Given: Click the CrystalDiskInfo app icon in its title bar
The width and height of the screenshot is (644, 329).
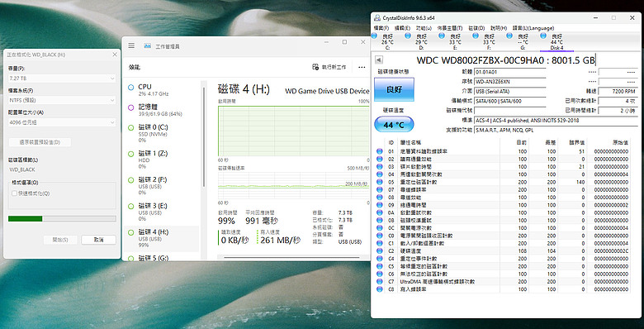Looking at the screenshot, I should (377, 17).
